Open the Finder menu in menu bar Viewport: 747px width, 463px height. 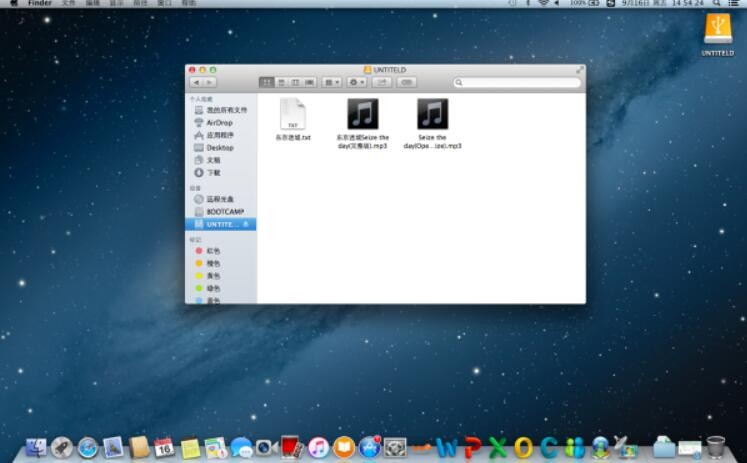(39, 4)
